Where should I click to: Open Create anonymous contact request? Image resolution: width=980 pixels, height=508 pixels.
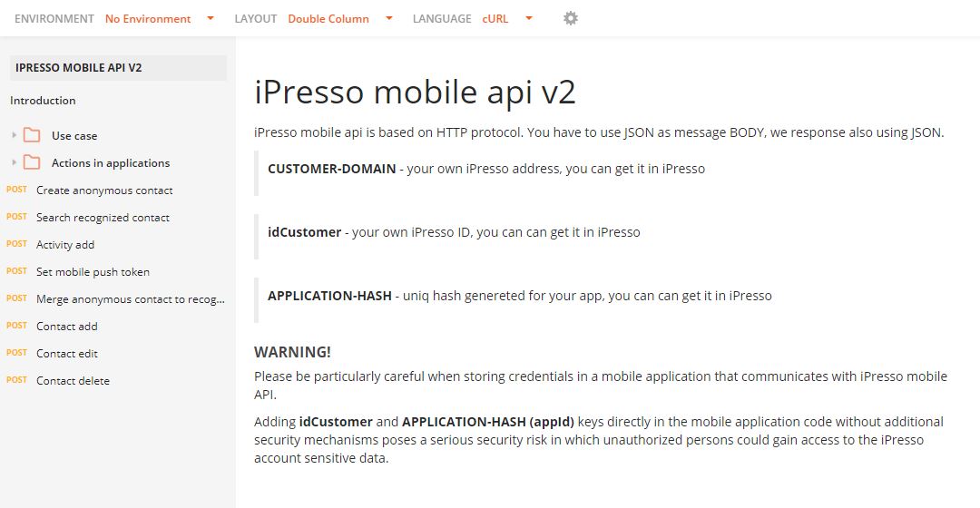coord(104,190)
